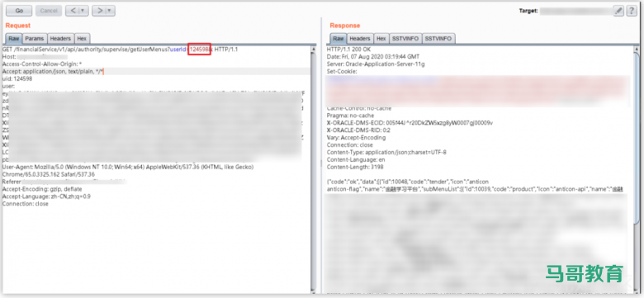This screenshot has height=298, width=644.
Task: Open the Request Hex tab
Action: click(82, 38)
